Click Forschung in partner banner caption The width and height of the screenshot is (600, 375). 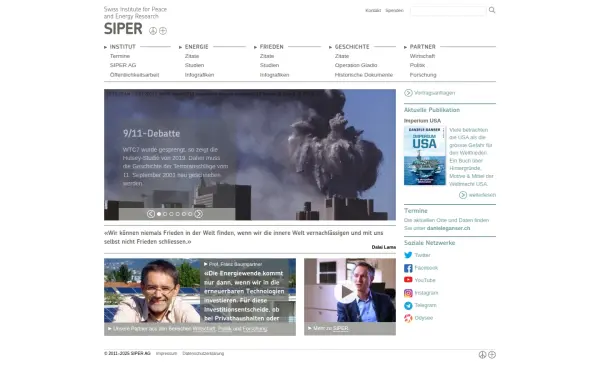click(x=255, y=329)
